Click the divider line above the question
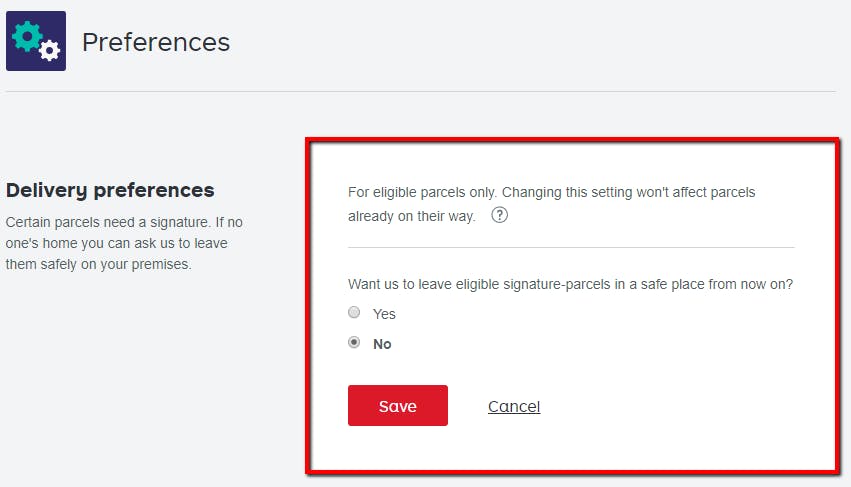Viewport: 851px width, 487px height. (x=570, y=247)
